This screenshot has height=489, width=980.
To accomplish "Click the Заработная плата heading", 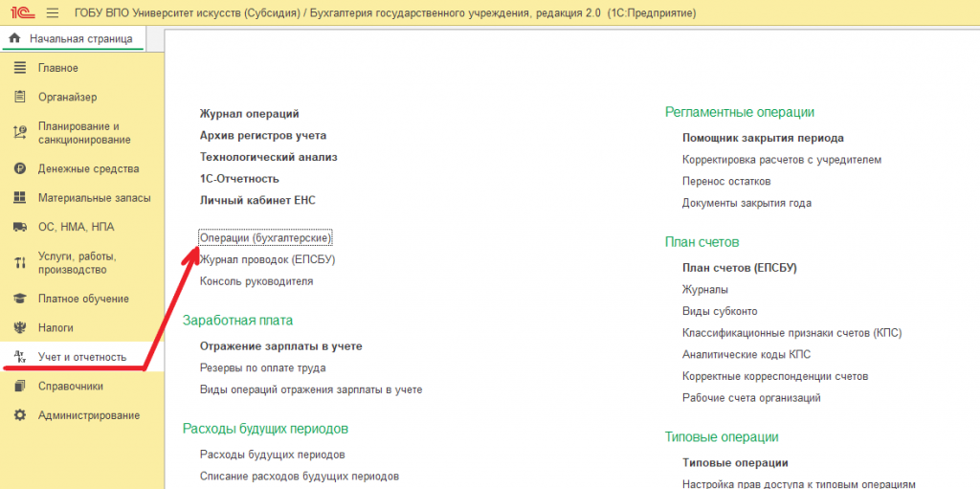I will 237,321.
